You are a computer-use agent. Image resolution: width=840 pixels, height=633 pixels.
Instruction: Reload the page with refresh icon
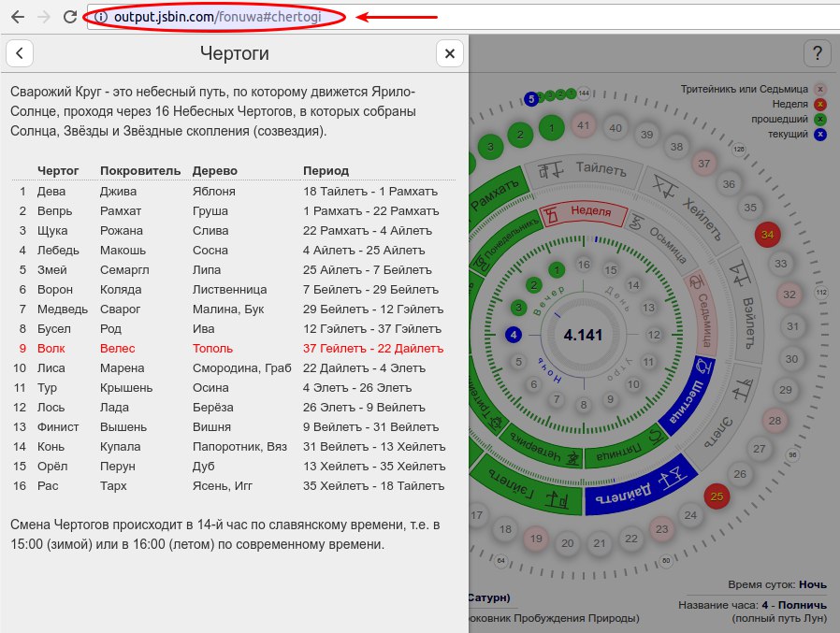point(70,17)
